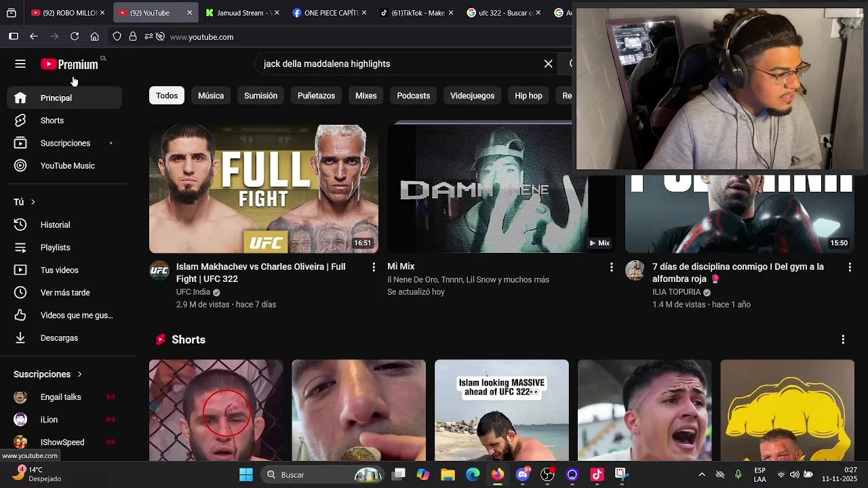868x488 pixels.
Task: Select the Podcasts filter chip
Action: click(x=414, y=96)
